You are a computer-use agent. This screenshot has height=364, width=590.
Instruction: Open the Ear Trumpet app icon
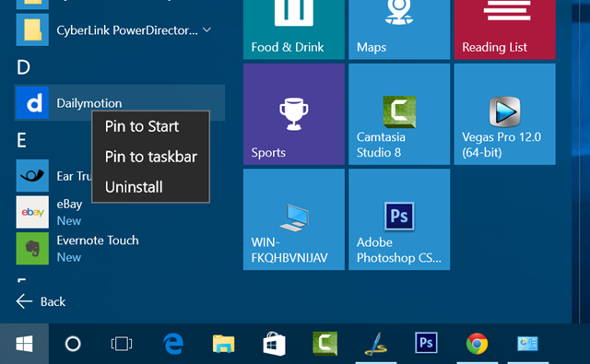pyautogui.click(x=32, y=176)
